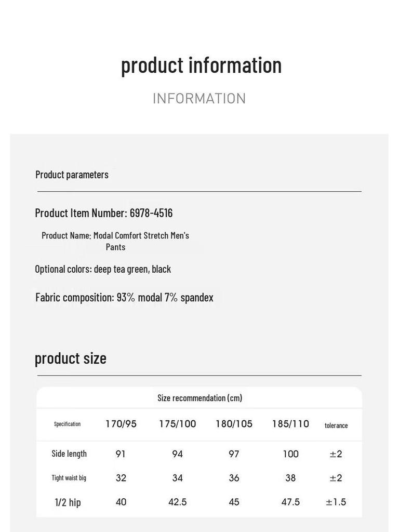
Task: Select the 185/110 size column header
Action: click(x=290, y=424)
